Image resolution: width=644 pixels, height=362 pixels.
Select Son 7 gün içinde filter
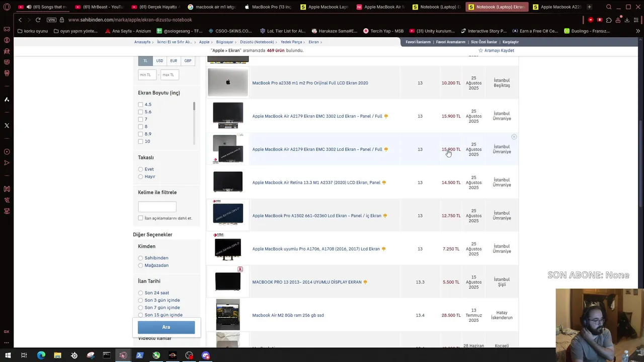(140, 307)
